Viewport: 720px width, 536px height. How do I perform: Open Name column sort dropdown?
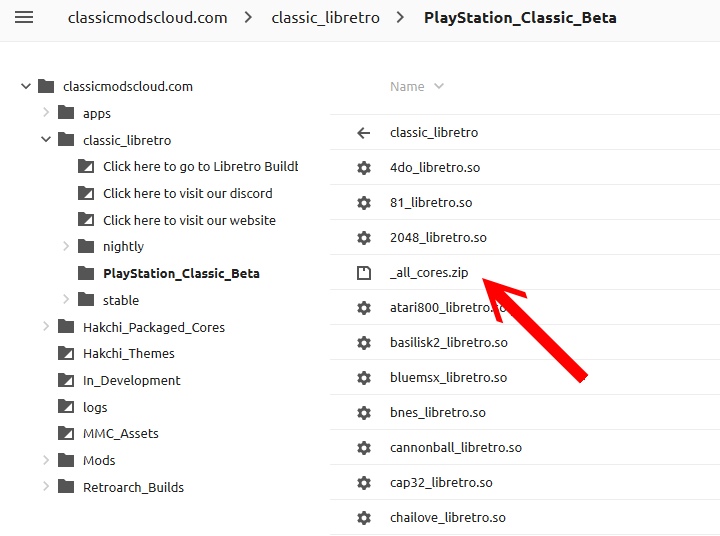coord(439,86)
